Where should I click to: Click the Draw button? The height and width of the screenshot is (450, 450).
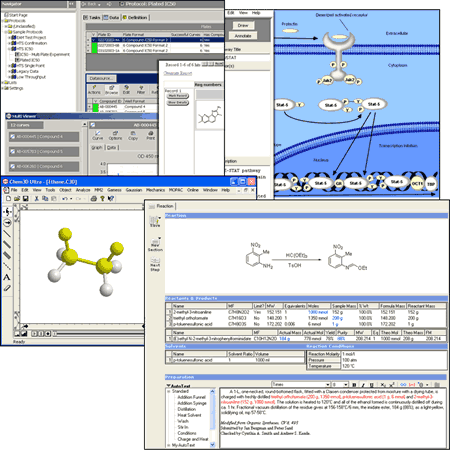243,25
